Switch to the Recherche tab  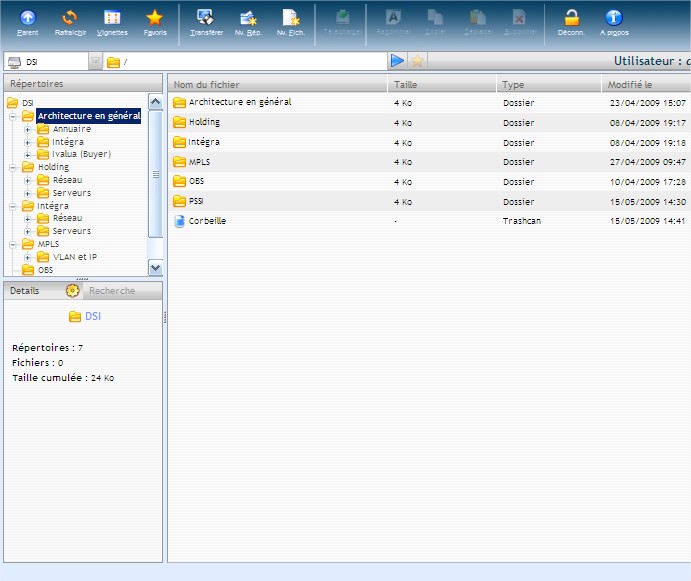click(x=110, y=291)
